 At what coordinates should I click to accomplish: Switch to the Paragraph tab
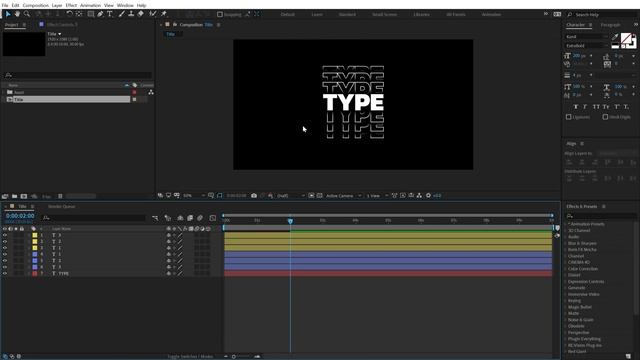coord(610,25)
